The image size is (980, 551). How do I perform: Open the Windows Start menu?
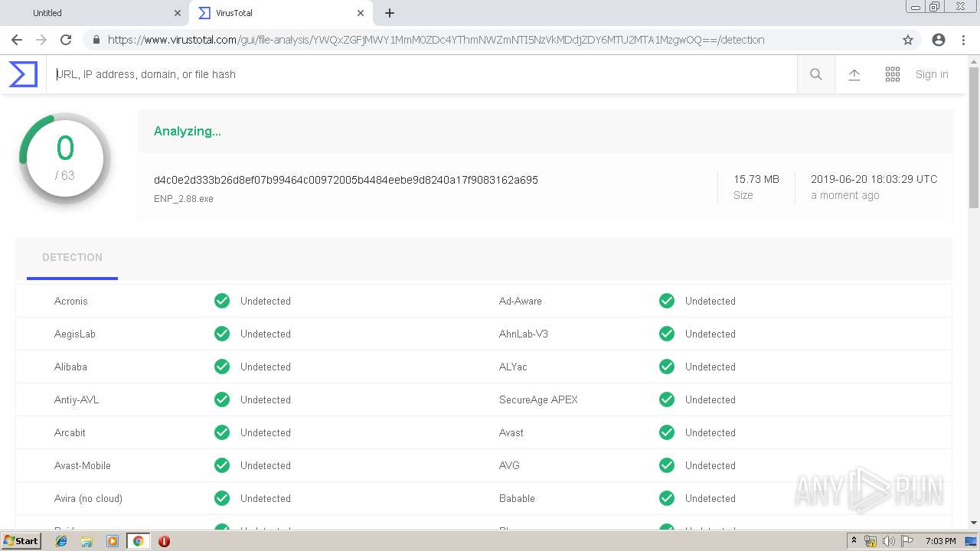tap(21, 540)
